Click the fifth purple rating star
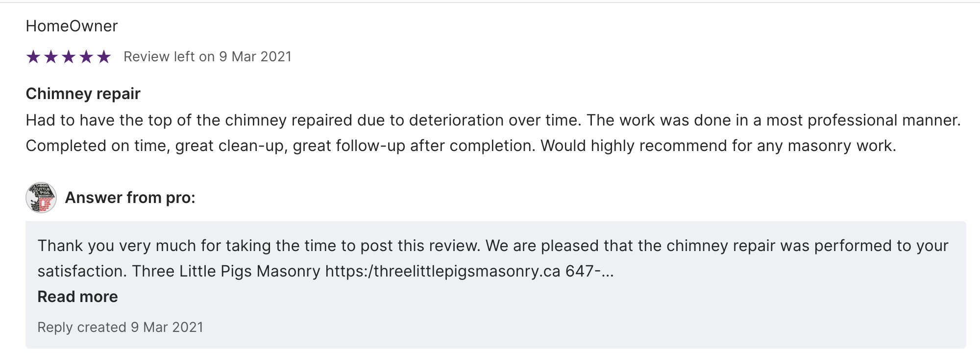This screenshot has height=354, width=980. 104,57
